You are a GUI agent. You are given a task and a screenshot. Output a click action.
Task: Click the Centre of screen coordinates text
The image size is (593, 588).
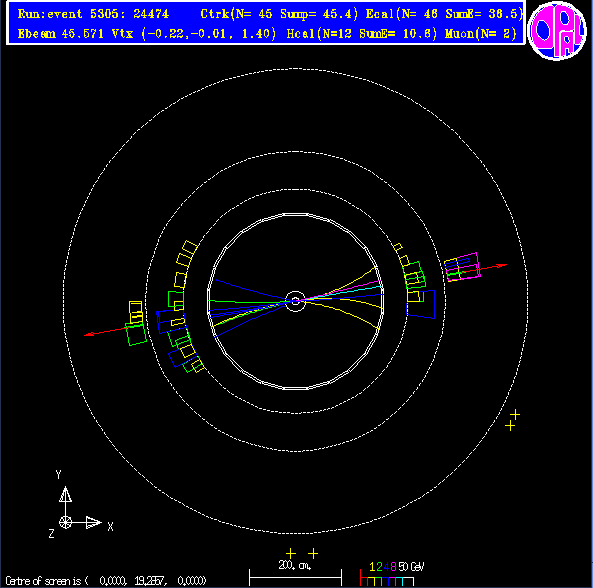point(106,580)
